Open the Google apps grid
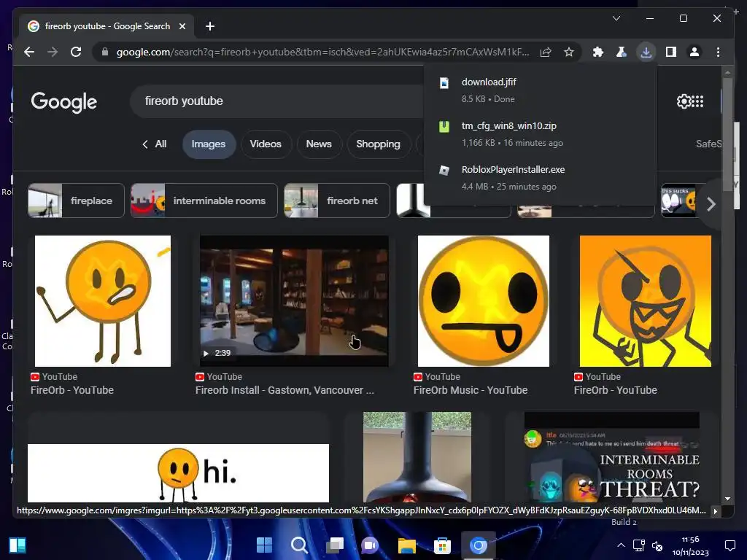The width and height of the screenshot is (747, 560). (x=697, y=101)
